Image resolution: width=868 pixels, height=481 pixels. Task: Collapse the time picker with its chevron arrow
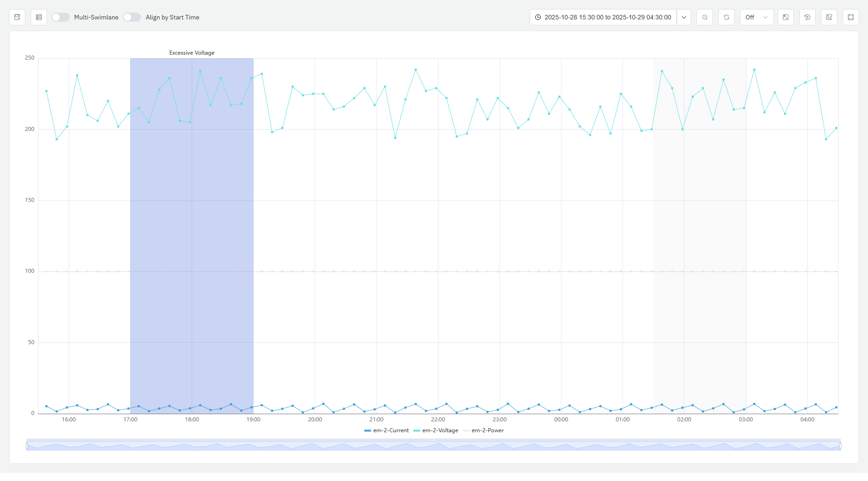pyautogui.click(x=684, y=17)
